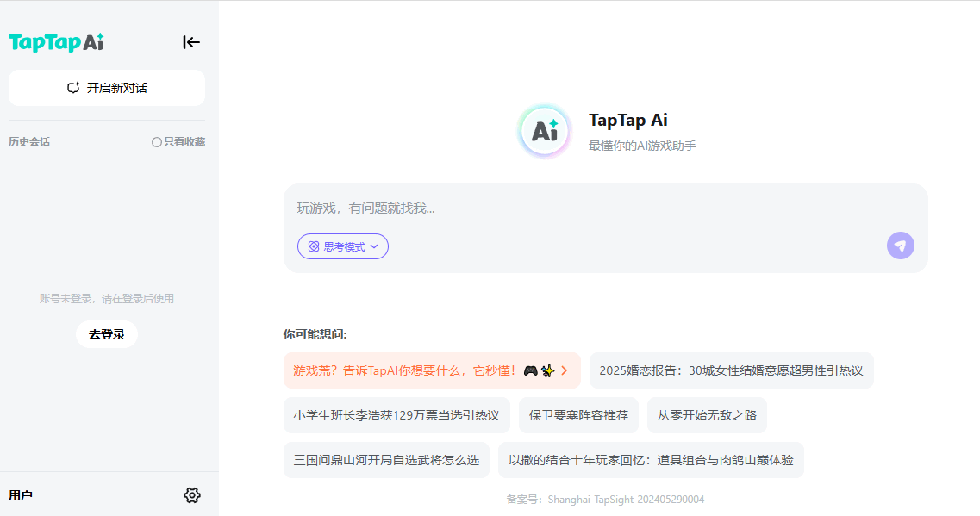
Task: Send message with the paper plane button
Action: (901, 246)
